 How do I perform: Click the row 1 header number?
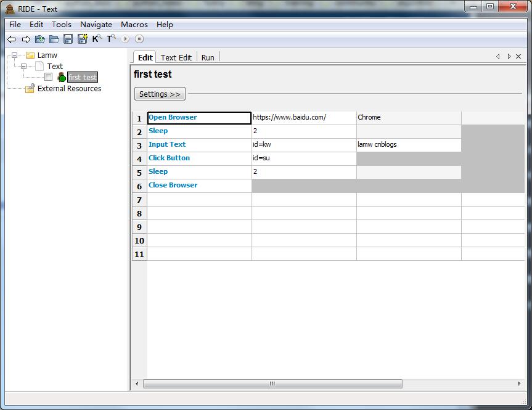click(x=139, y=118)
